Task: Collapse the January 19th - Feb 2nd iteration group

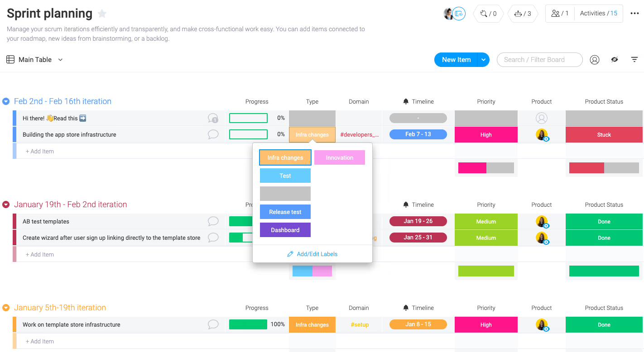Action: pos(6,205)
